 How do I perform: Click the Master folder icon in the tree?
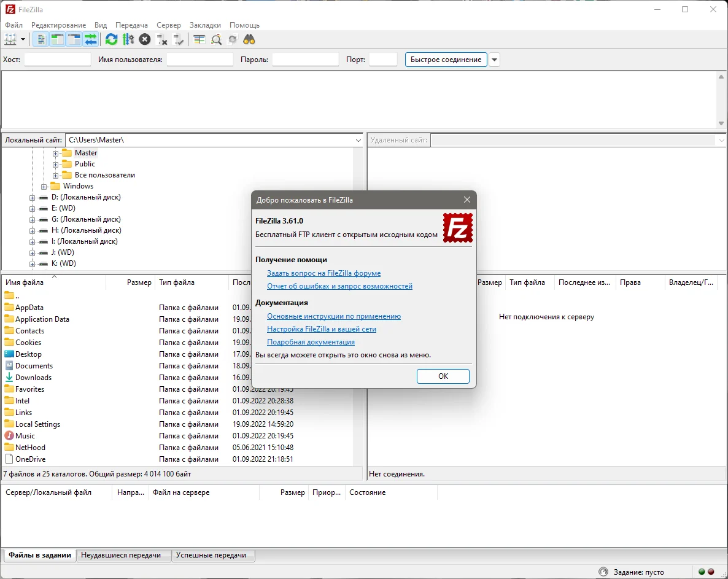click(x=67, y=153)
